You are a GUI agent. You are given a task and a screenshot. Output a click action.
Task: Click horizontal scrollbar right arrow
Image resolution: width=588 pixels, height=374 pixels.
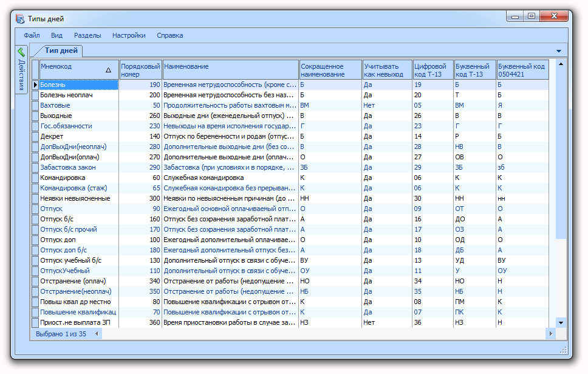click(x=550, y=333)
